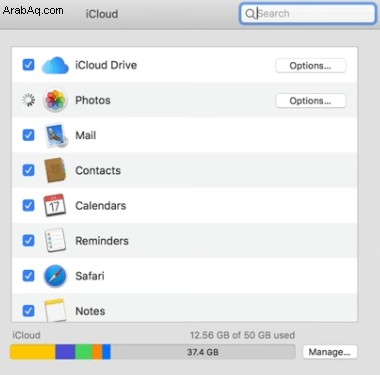Click the blue segment of storage bar
The image size is (380, 375).
106,352
